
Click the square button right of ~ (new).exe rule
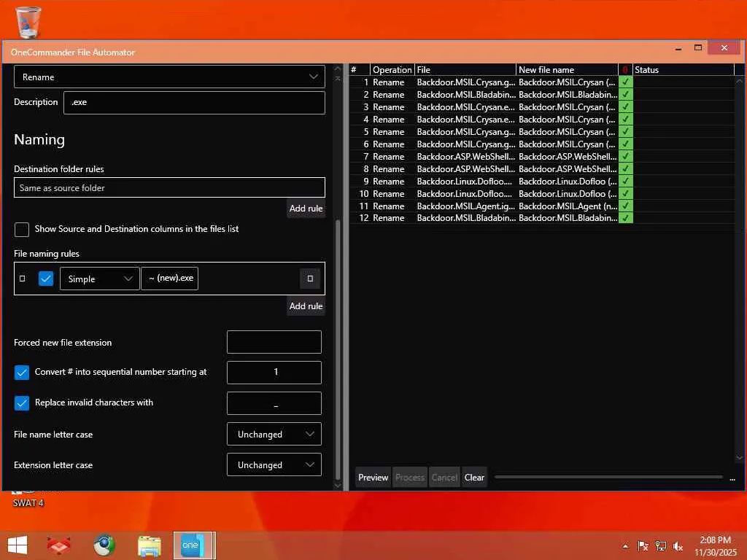309,279
